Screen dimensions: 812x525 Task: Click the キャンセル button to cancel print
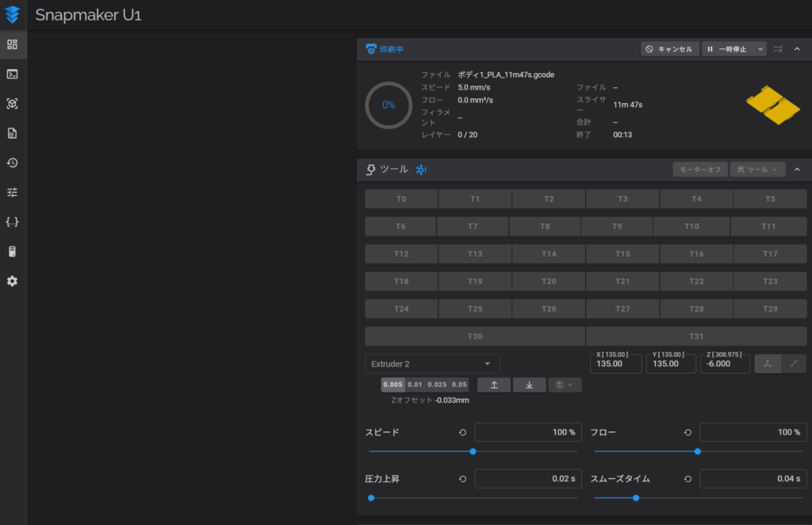pos(670,49)
